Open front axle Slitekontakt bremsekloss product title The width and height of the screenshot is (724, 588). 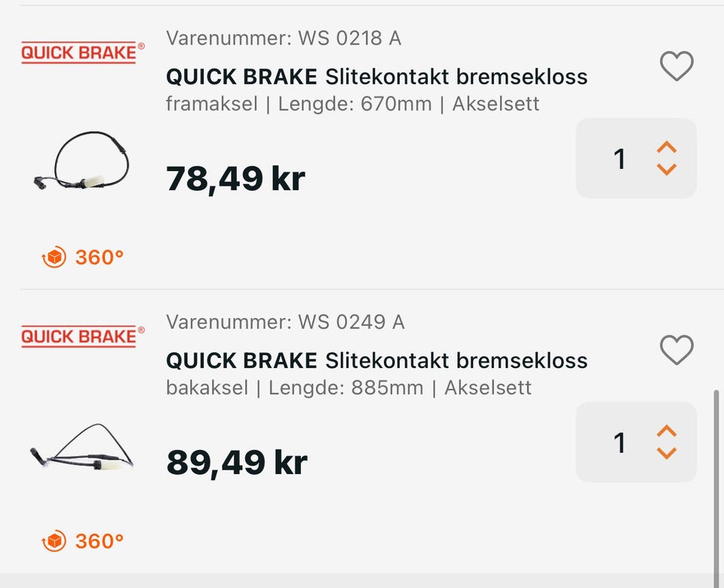pos(376,77)
